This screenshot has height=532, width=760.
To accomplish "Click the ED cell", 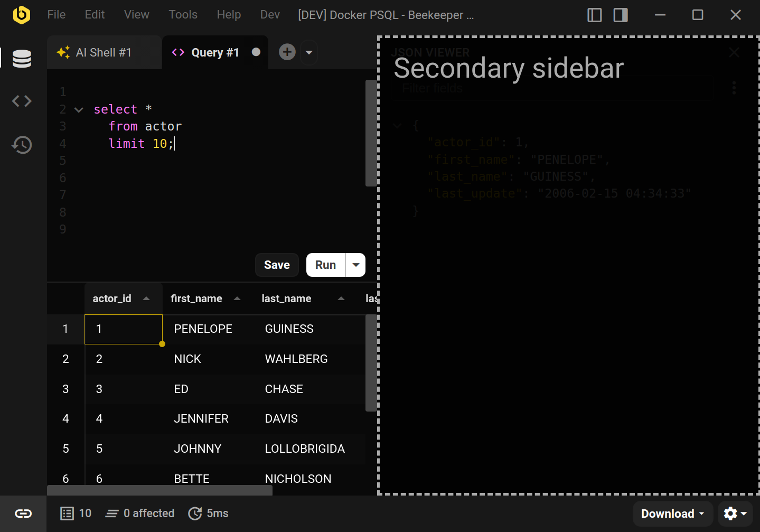I will (208, 389).
